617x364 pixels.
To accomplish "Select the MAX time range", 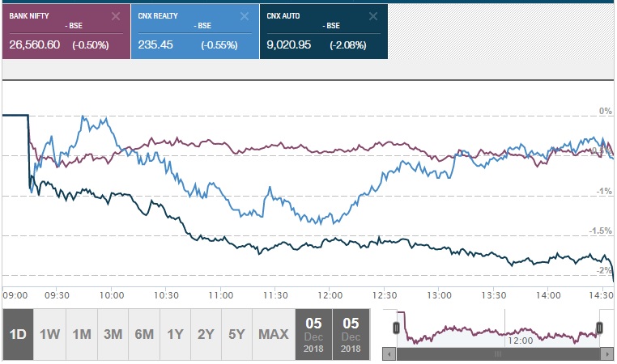I will tap(271, 334).
